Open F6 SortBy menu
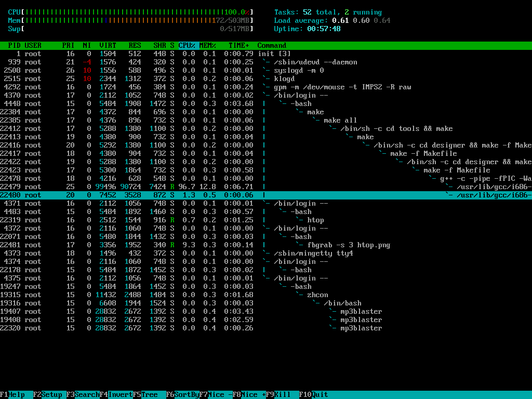The height and width of the screenshot is (399, 532). 183,395
